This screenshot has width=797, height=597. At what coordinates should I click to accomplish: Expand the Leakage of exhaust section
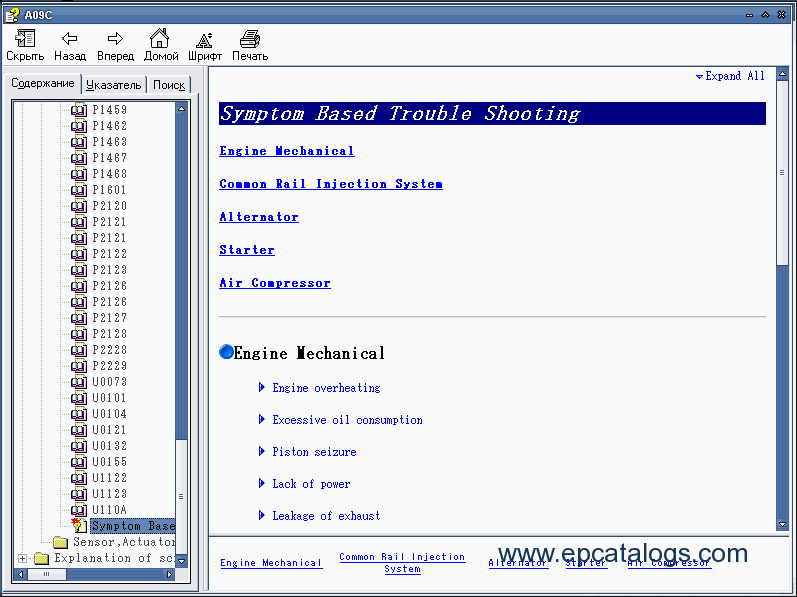pyautogui.click(x=262, y=516)
